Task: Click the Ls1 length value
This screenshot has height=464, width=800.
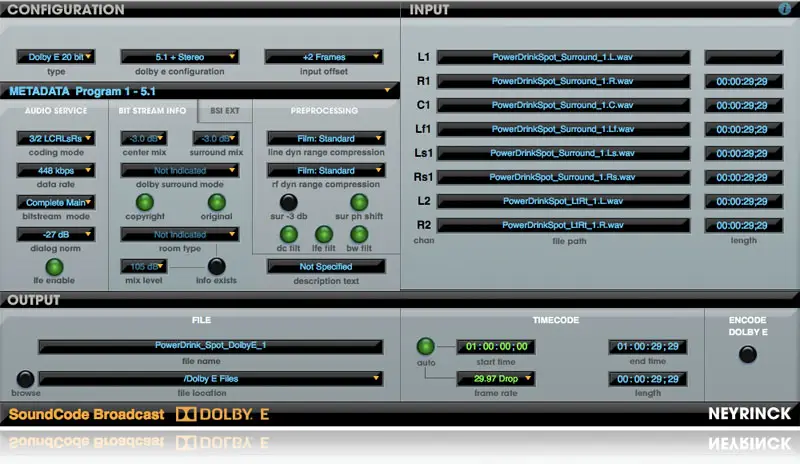Action: 743,153
